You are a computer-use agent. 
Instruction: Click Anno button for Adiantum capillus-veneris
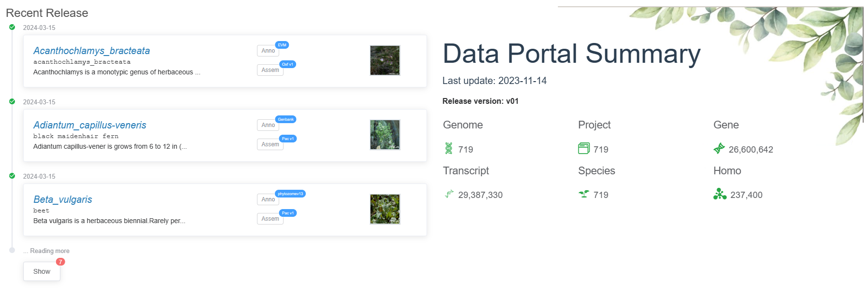pos(268,125)
